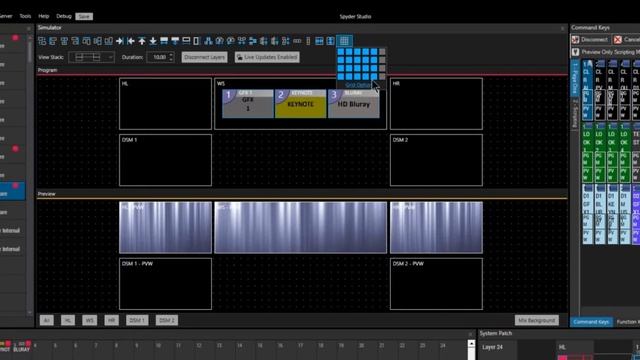Click the DSM 1 view button
The height and width of the screenshot is (360, 640).
pos(137,320)
